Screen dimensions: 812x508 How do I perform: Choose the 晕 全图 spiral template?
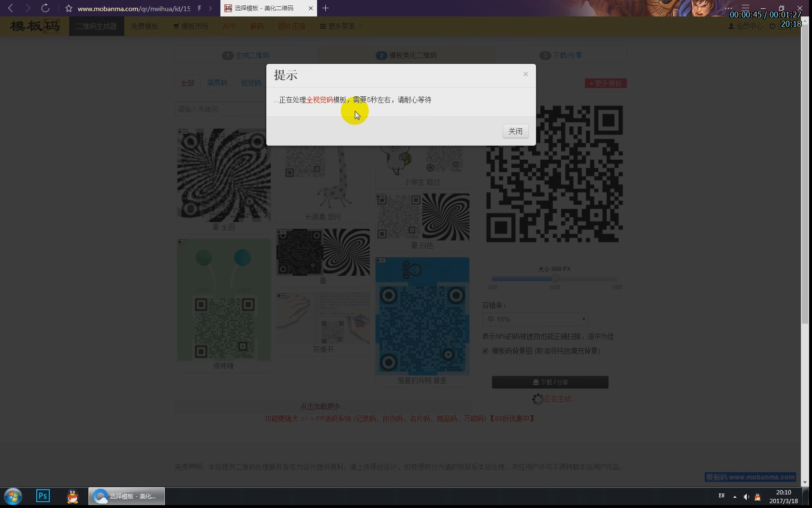click(x=223, y=175)
